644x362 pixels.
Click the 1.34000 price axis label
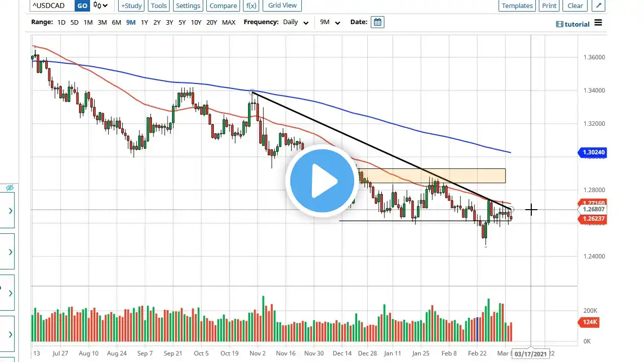pos(593,90)
